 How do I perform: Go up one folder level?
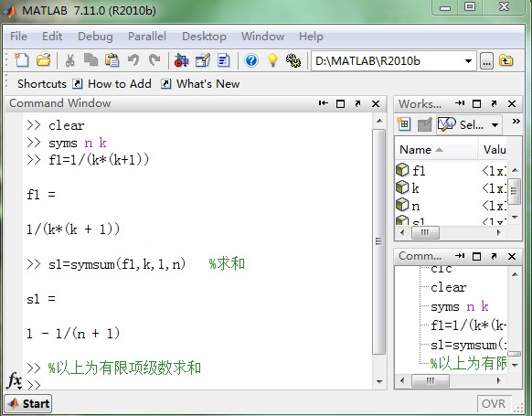click(x=505, y=61)
